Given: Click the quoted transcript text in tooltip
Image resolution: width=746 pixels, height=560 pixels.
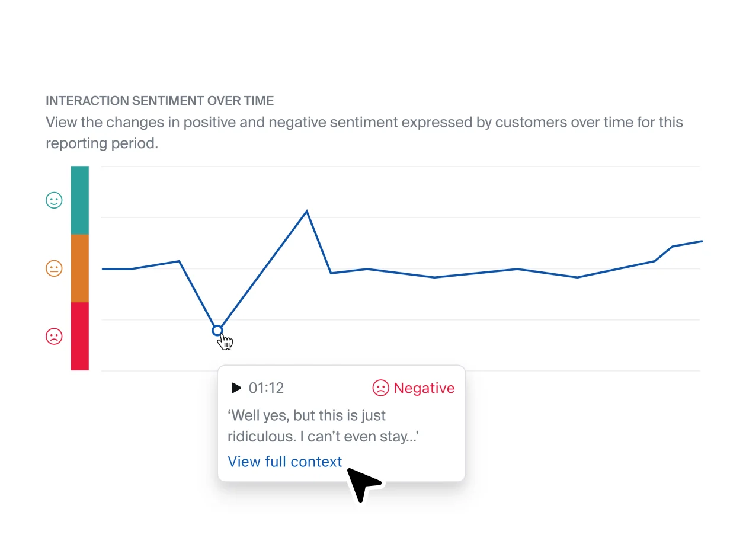Looking at the screenshot, I should (x=323, y=425).
